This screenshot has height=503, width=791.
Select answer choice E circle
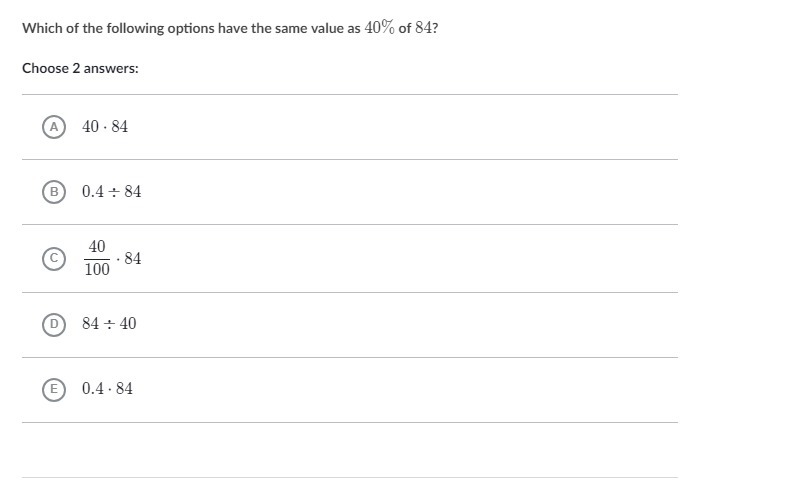pyautogui.click(x=54, y=389)
